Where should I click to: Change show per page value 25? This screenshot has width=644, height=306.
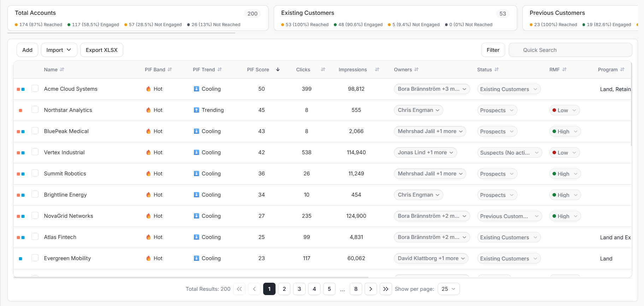click(x=449, y=289)
